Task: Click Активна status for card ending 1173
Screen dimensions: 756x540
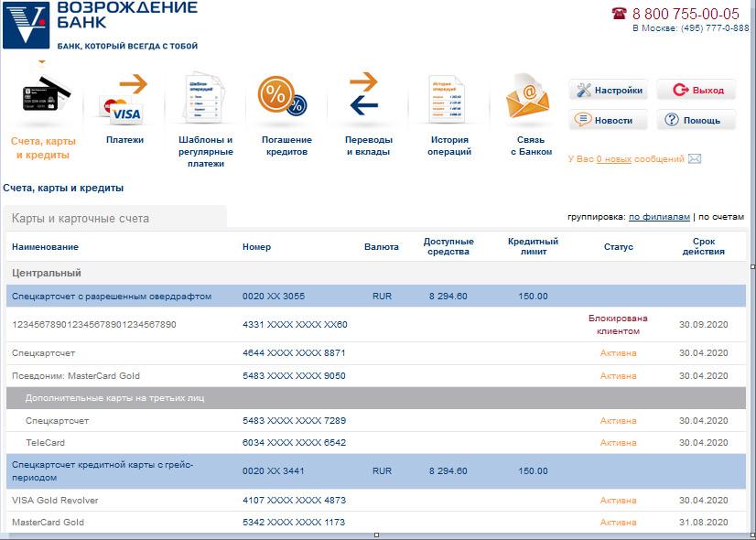Action: [x=618, y=523]
